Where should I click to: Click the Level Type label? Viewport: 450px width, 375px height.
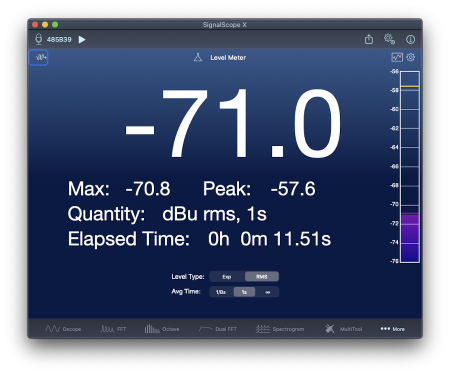(188, 277)
